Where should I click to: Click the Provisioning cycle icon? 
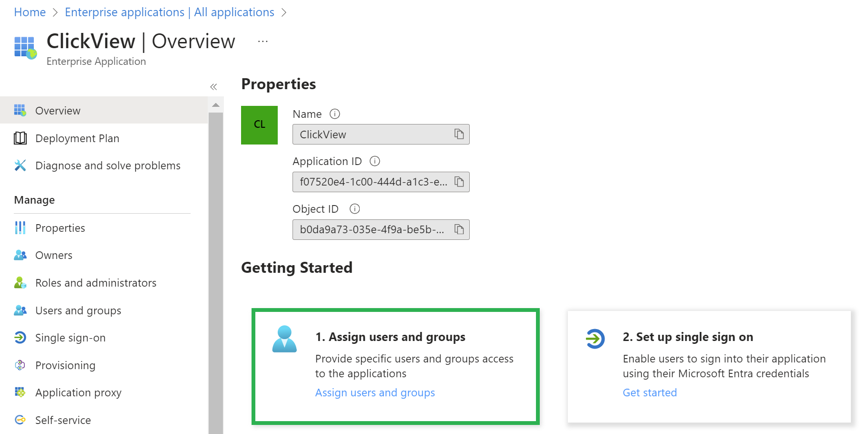pyautogui.click(x=20, y=365)
